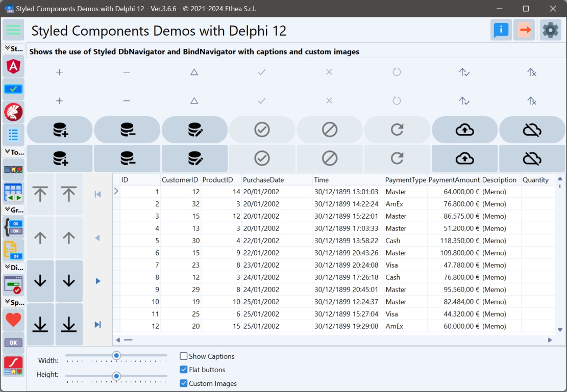567x392 pixels.
Task: Click the PaymentType column header
Action: [x=405, y=180]
